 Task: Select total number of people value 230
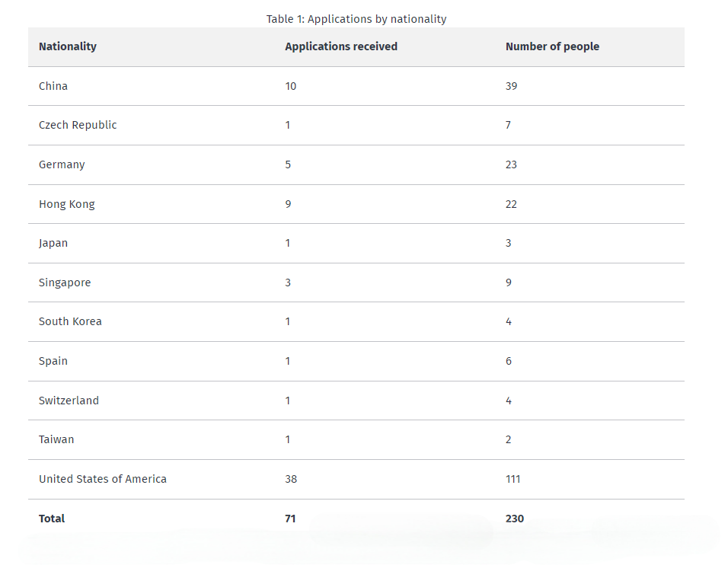coord(515,519)
